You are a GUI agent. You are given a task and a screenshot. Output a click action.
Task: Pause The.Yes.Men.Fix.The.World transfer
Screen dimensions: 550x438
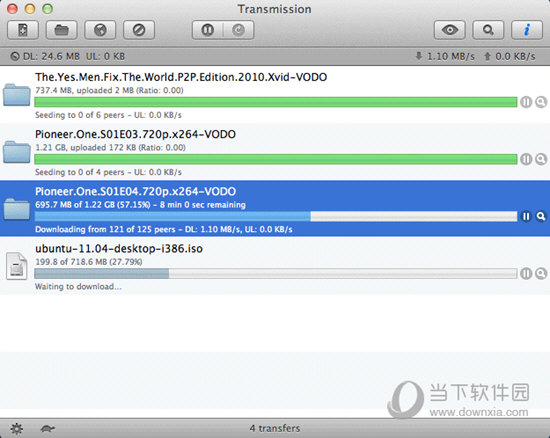coord(526,102)
